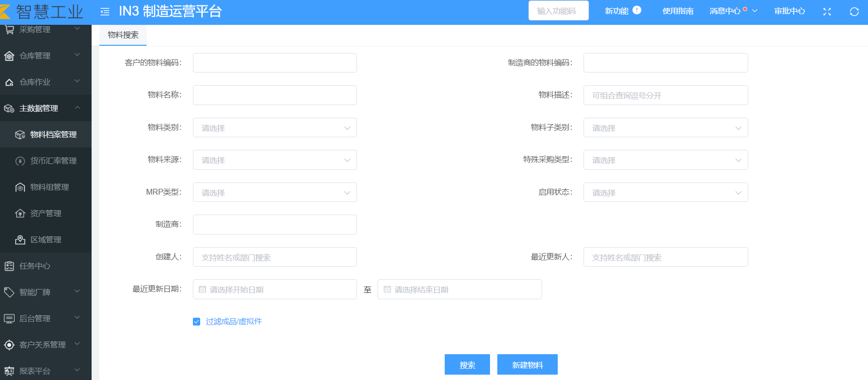The image size is (868, 380).
Task: Open 区域管理 in the sidebar
Action: 45,240
